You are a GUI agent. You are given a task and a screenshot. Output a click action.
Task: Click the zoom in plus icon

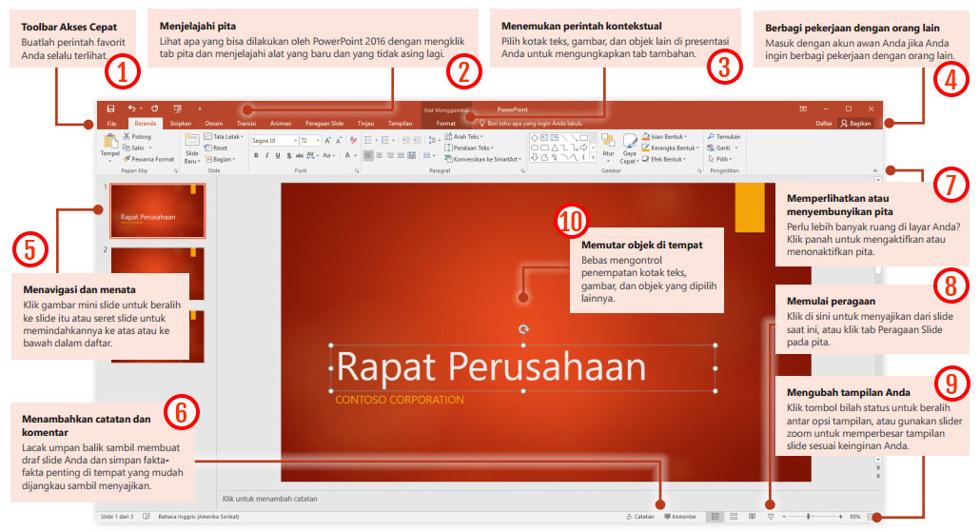pos(841,517)
